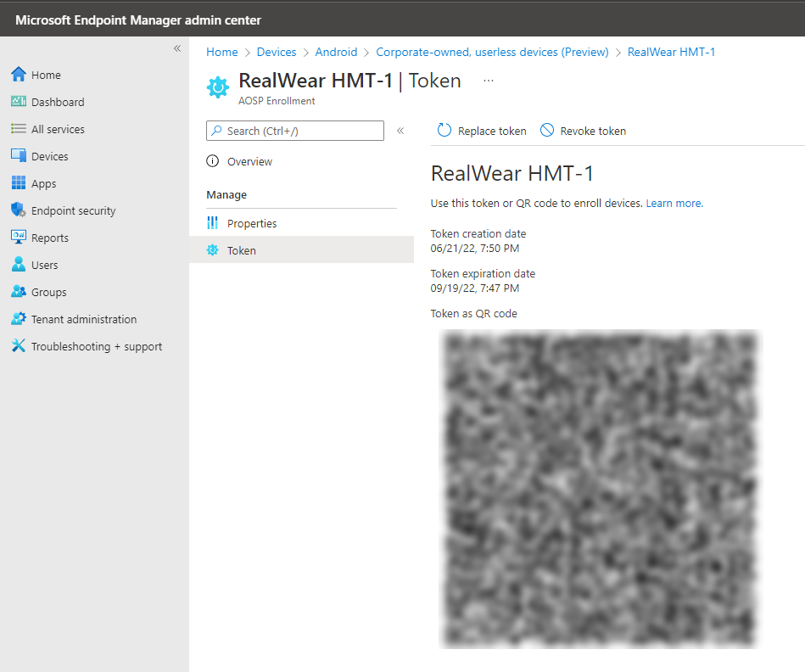Focus the Search (Ctrl+/) input field
The width and height of the screenshot is (805, 672).
pos(295,131)
